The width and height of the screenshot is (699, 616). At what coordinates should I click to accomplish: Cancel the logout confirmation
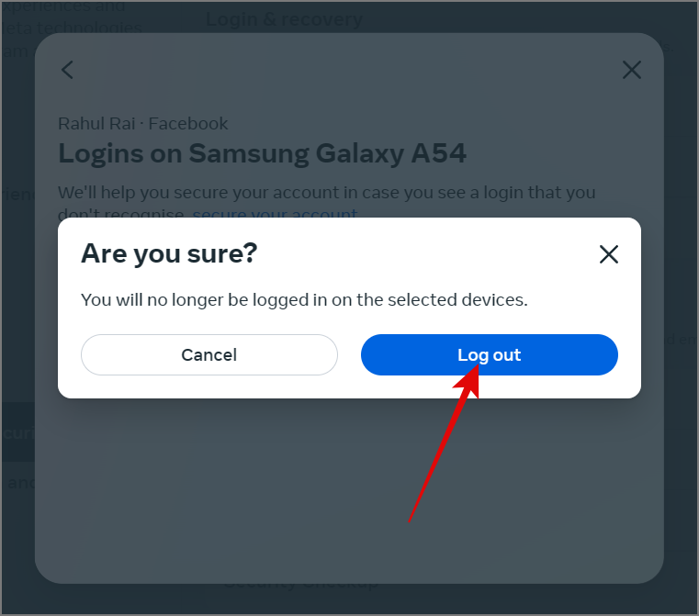[x=209, y=354]
